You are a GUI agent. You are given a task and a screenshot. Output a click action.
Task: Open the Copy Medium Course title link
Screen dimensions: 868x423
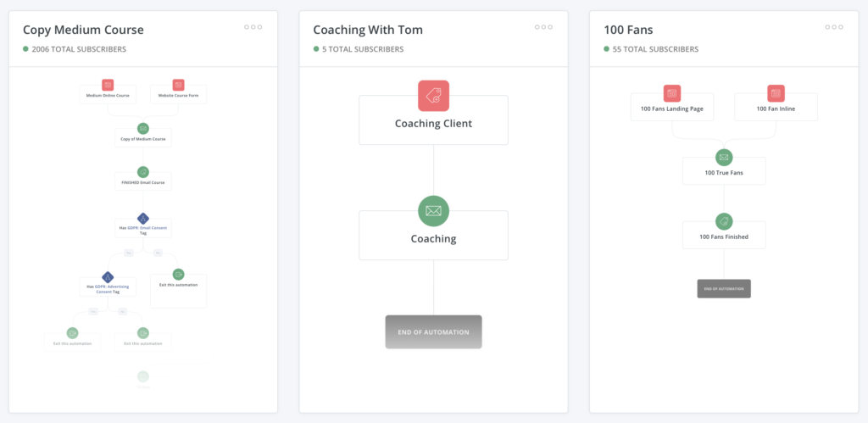tap(83, 30)
